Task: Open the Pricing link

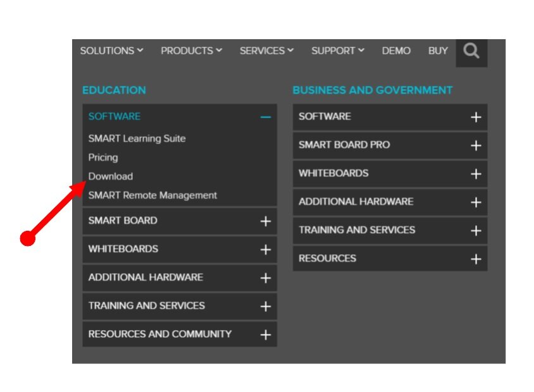Action: (x=103, y=157)
